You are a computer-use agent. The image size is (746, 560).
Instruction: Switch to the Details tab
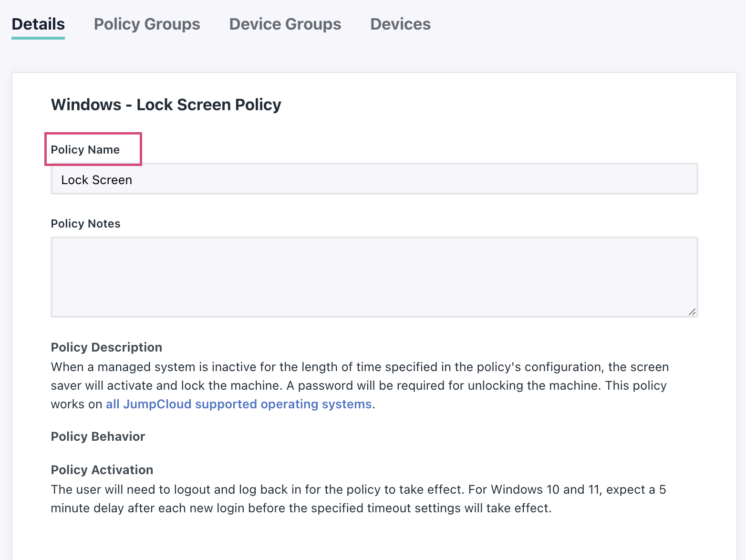(x=38, y=24)
